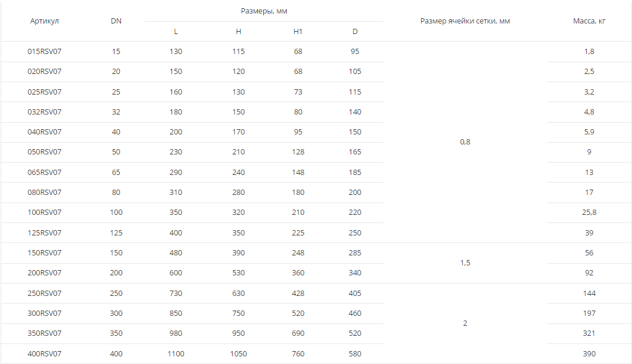
Task: Click the Размеры, мм header
Action: click(264, 11)
